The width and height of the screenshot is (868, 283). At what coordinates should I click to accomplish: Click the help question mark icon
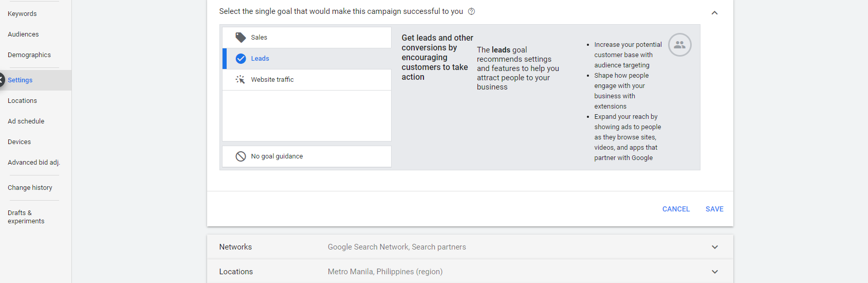[x=471, y=11]
